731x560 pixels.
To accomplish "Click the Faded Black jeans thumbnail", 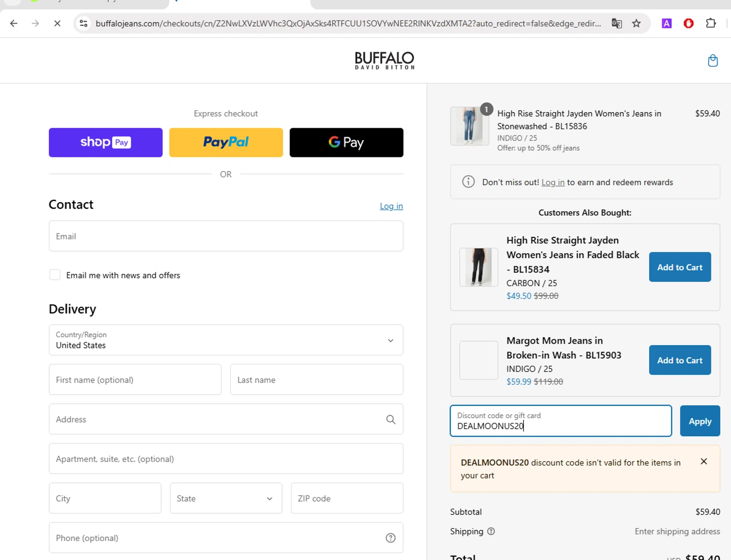I will pos(479,267).
